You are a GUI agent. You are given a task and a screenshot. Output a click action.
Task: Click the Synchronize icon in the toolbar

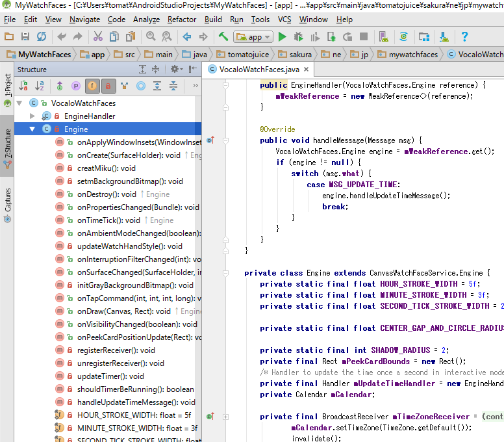point(42,36)
